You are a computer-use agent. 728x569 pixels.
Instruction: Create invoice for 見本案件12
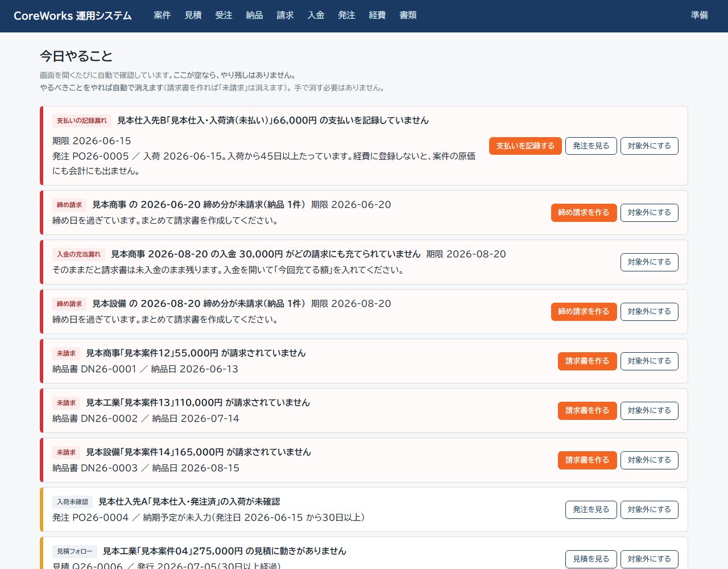pyautogui.click(x=587, y=361)
